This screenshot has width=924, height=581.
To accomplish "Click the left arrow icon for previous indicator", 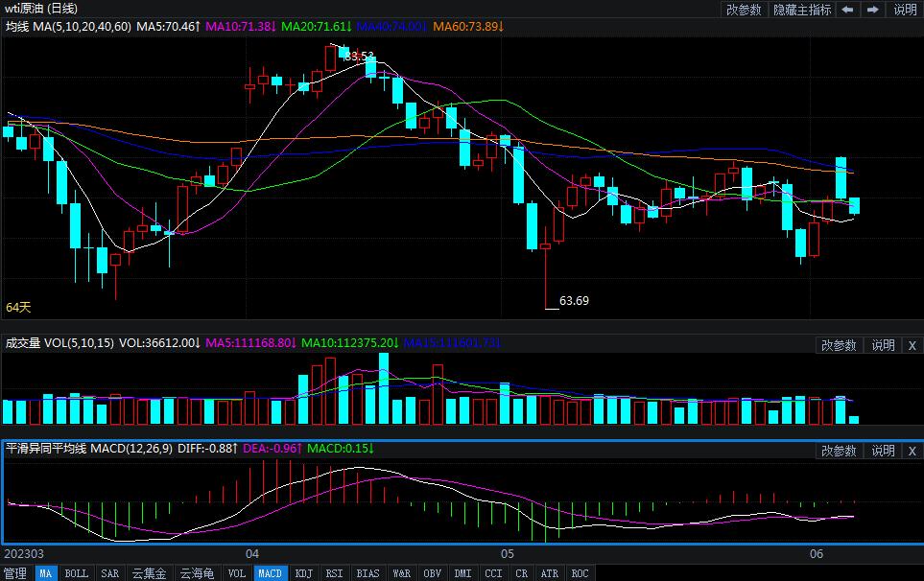I will click(x=847, y=10).
